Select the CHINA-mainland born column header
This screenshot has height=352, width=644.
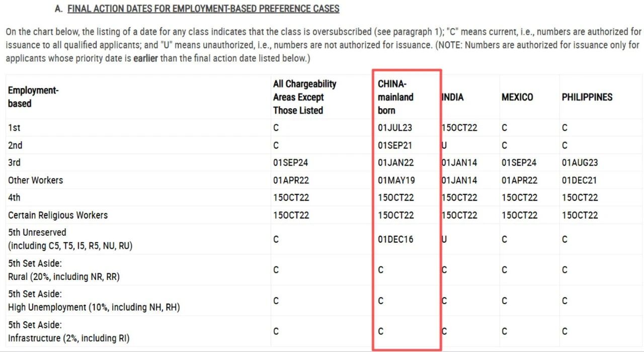[x=395, y=97]
